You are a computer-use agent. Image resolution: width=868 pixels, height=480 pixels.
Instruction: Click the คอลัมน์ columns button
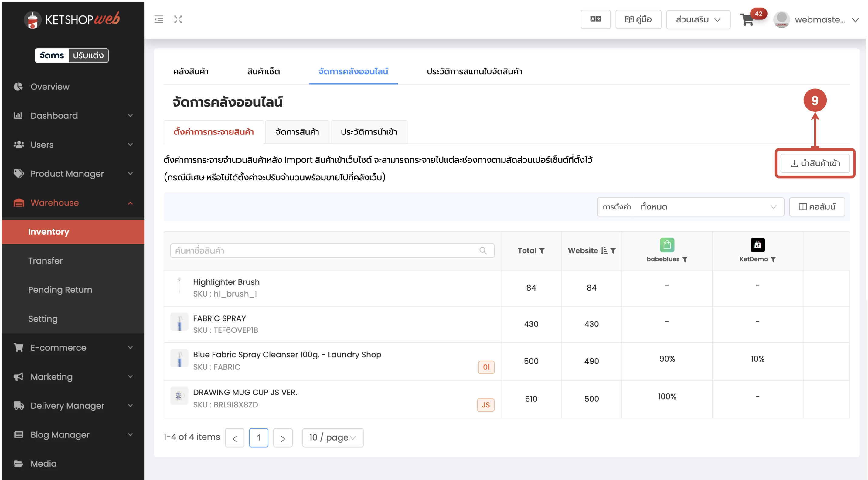[817, 207]
